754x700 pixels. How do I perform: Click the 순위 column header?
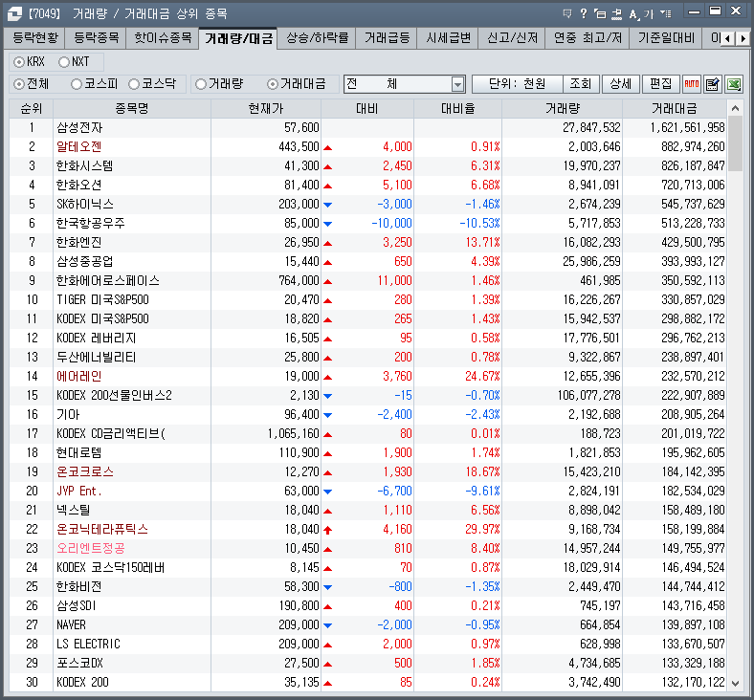32,109
